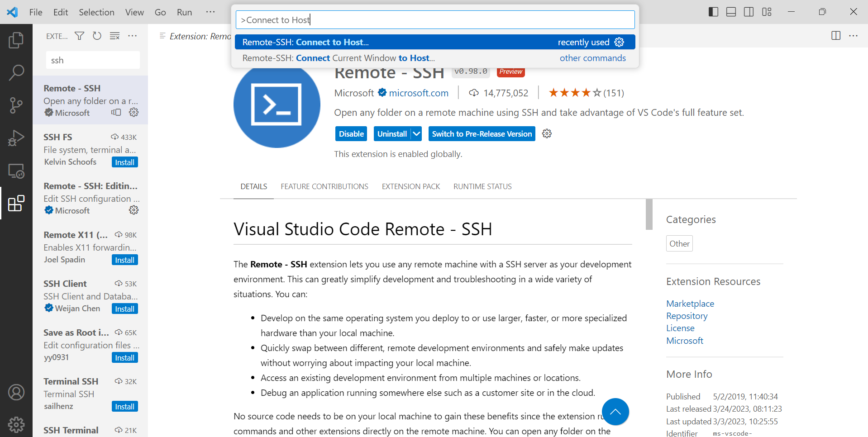Open the Selection menu
This screenshot has width=868, height=437.
(x=96, y=12)
